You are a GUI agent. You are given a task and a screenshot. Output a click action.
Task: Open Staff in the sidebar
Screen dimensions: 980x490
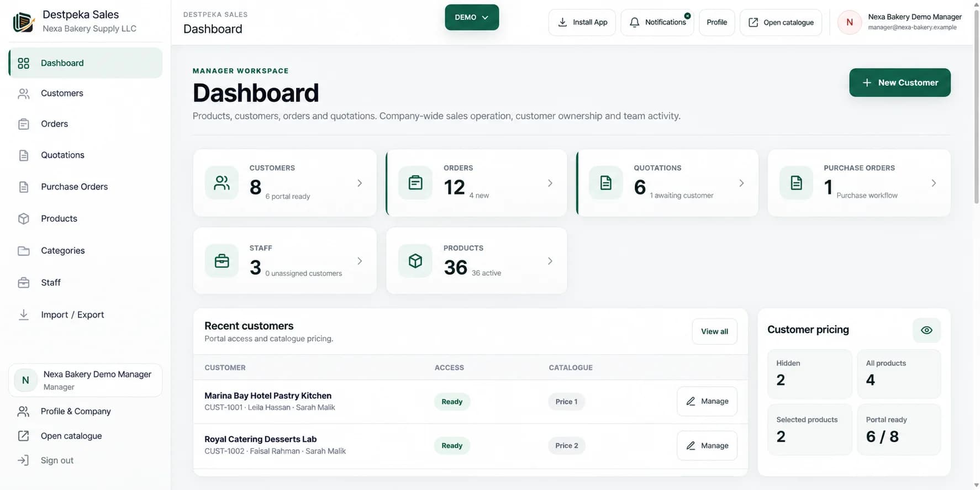pos(86,282)
